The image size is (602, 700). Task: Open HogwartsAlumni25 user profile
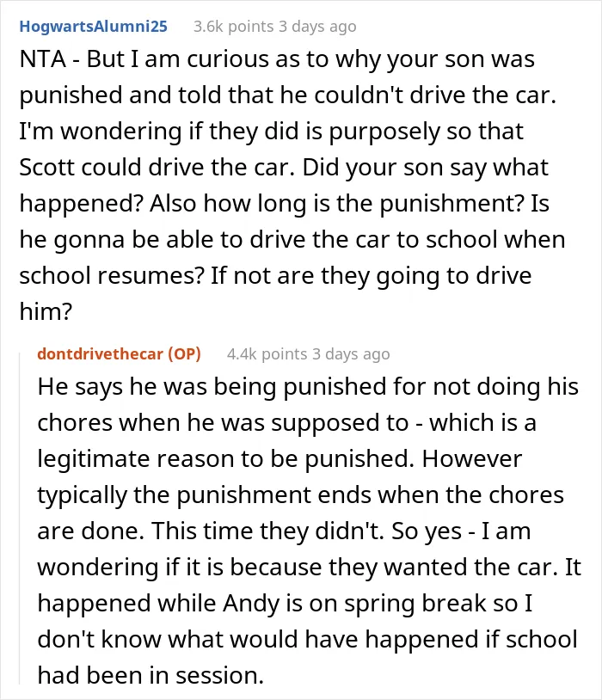[x=94, y=27]
